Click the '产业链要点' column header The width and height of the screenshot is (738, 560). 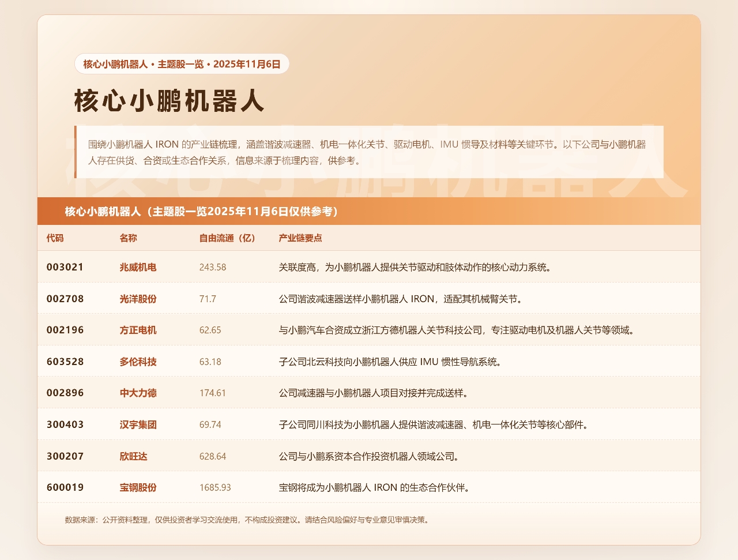(x=300, y=238)
